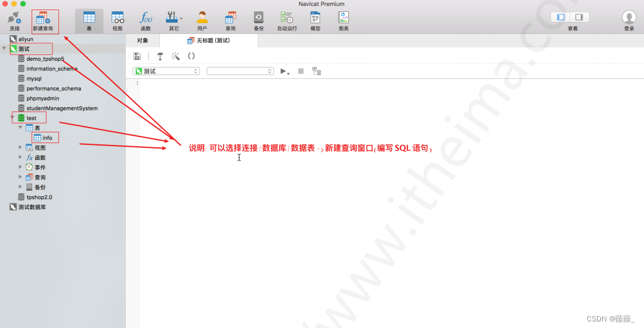This screenshot has width=644, height=328.
Task: Select the Untitled (无标题 测试) query tab
Action: tap(209, 40)
